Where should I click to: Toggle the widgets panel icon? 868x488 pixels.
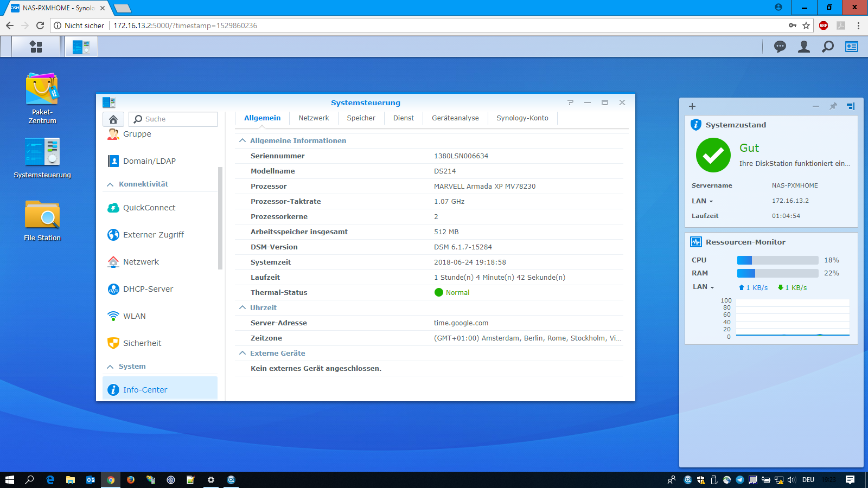coord(852,47)
